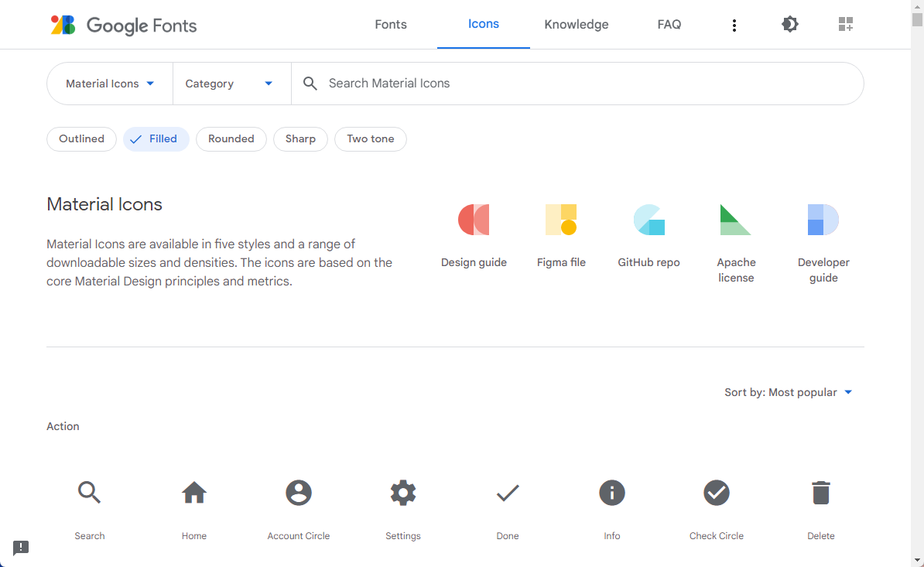Select the Home house icon
Image resolution: width=924 pixels, height=567 pixels.
(194, 492)
